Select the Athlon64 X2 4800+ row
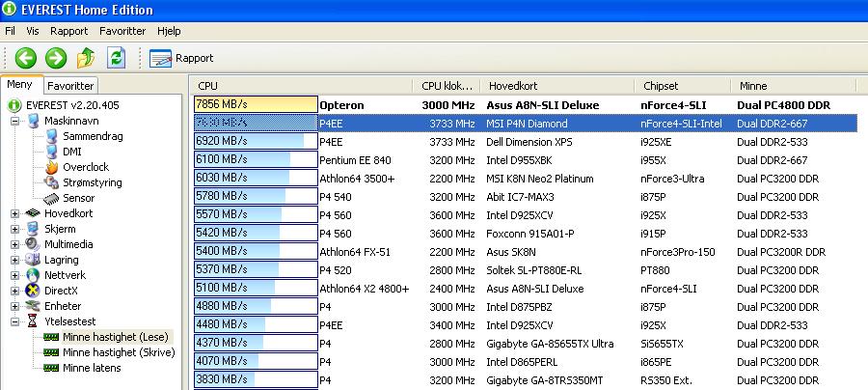 (526, 288)
